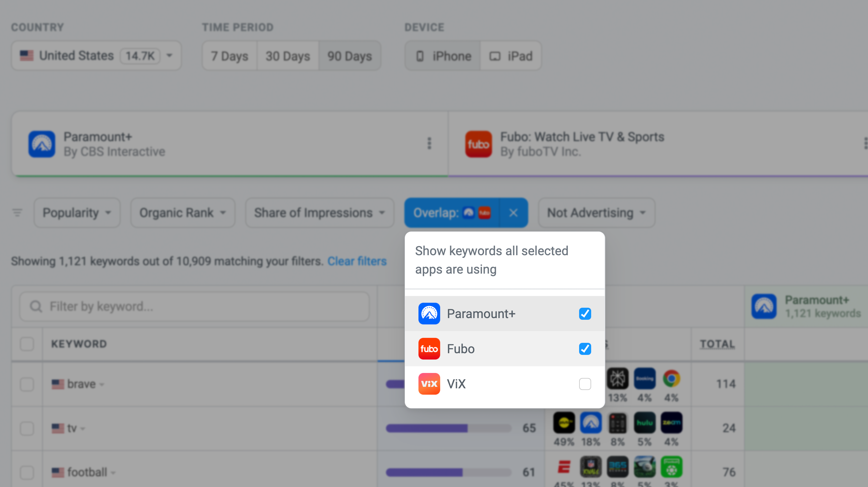Open the Share of Impressions filter dropdown
This screenshot has height=487, width=868.
pos(319,212)
